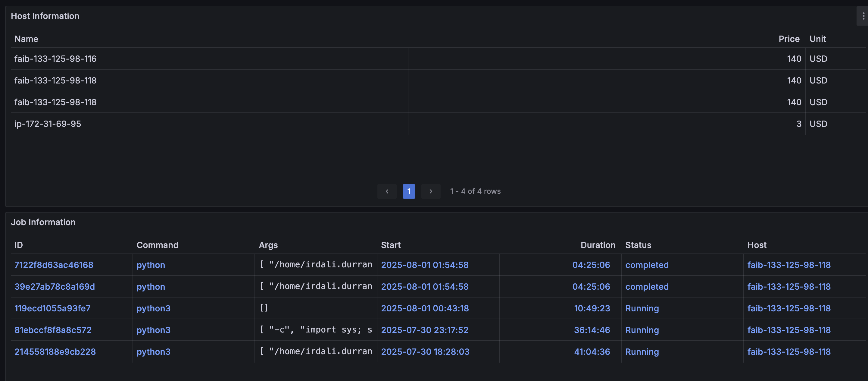Sort hosts by Price column header
This screenshot has height=381, width=868.
(789, 39)
